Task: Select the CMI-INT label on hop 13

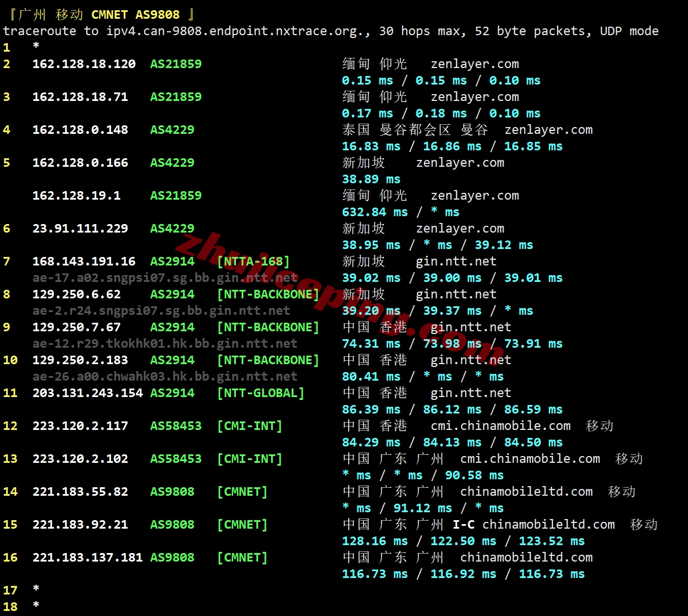Action: tap(250, 459)
